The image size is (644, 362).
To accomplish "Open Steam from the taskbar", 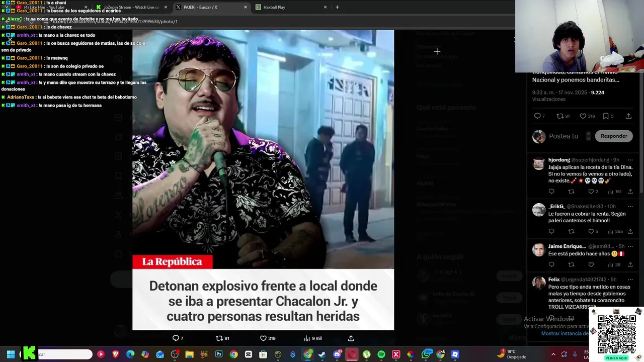I will point(322,354).
